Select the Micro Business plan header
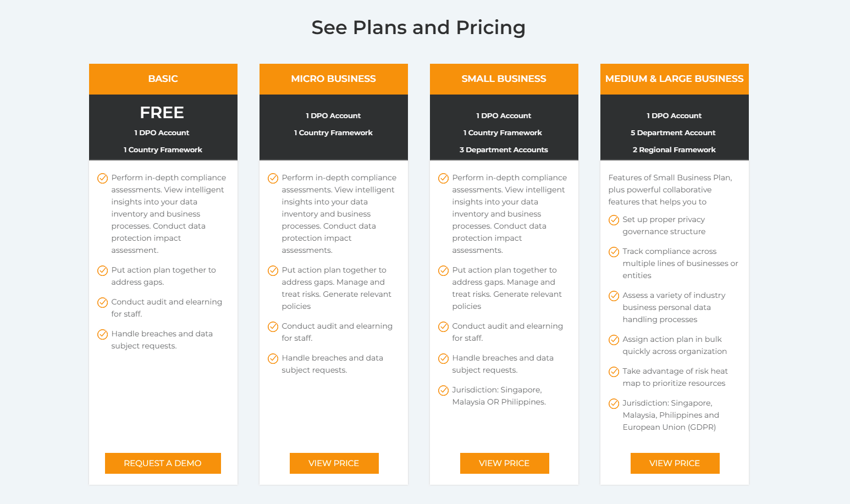Viewport: 850px width, 504px height. (334, 79)
